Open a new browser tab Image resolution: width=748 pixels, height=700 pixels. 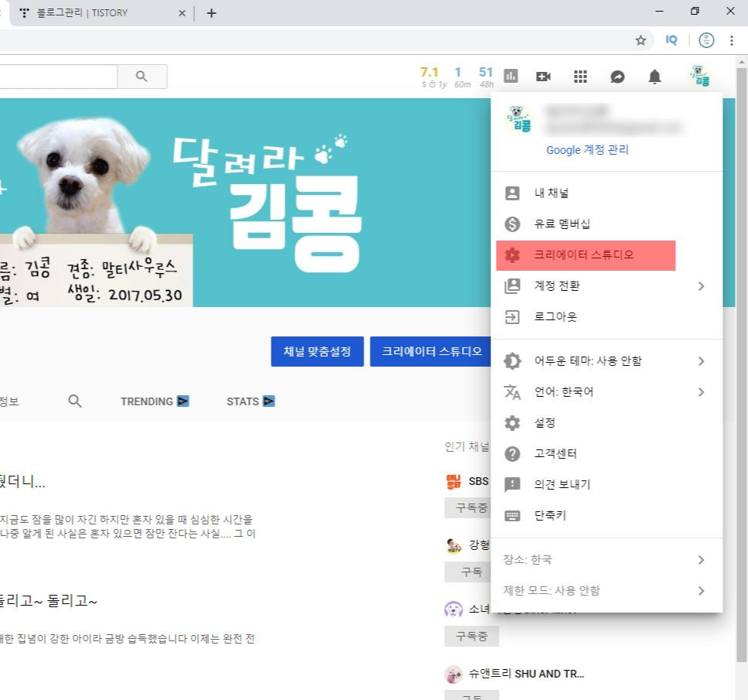pyautogui.click(x=211, y=13)
